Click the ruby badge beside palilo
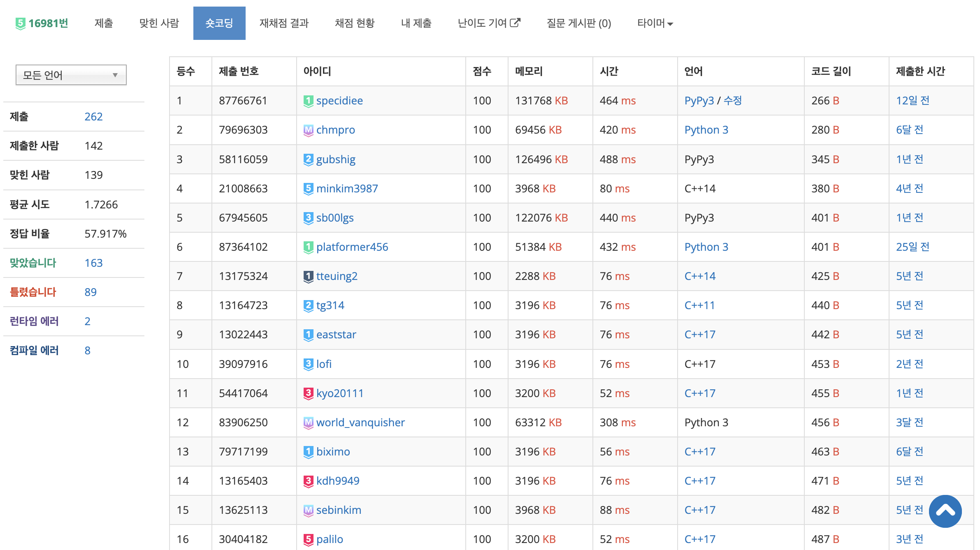 [x=308, y=539]
